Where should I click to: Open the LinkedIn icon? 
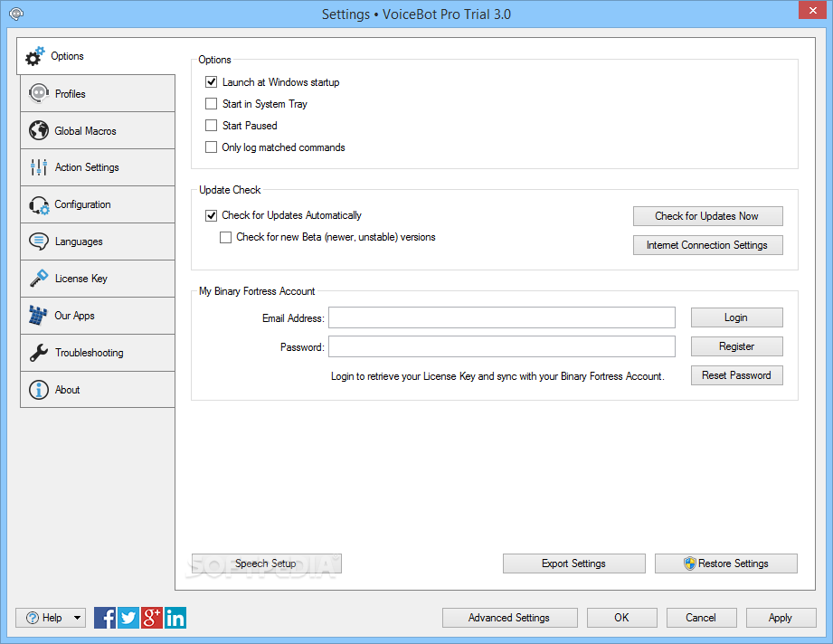tap(175, 618)
